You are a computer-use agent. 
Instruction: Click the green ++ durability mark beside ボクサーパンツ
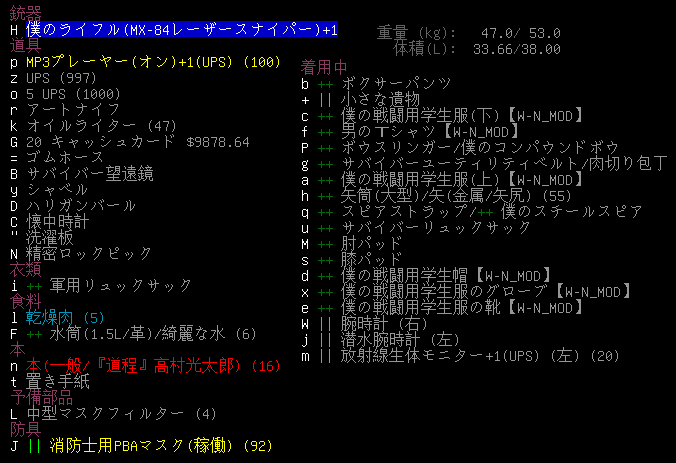[x=326, y=84]
